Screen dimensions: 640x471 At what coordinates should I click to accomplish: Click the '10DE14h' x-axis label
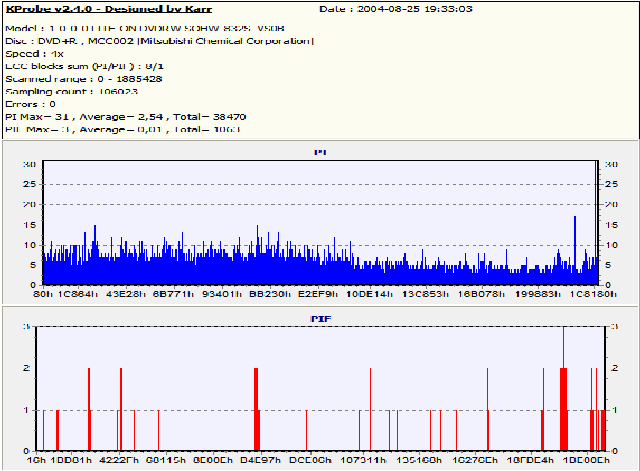pyautogui.click(x=369, y=294)
